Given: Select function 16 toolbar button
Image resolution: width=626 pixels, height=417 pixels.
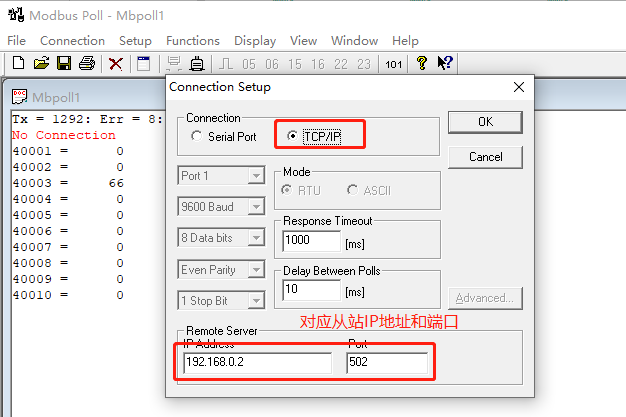Looking at the screenshot, I should [318, 64].
